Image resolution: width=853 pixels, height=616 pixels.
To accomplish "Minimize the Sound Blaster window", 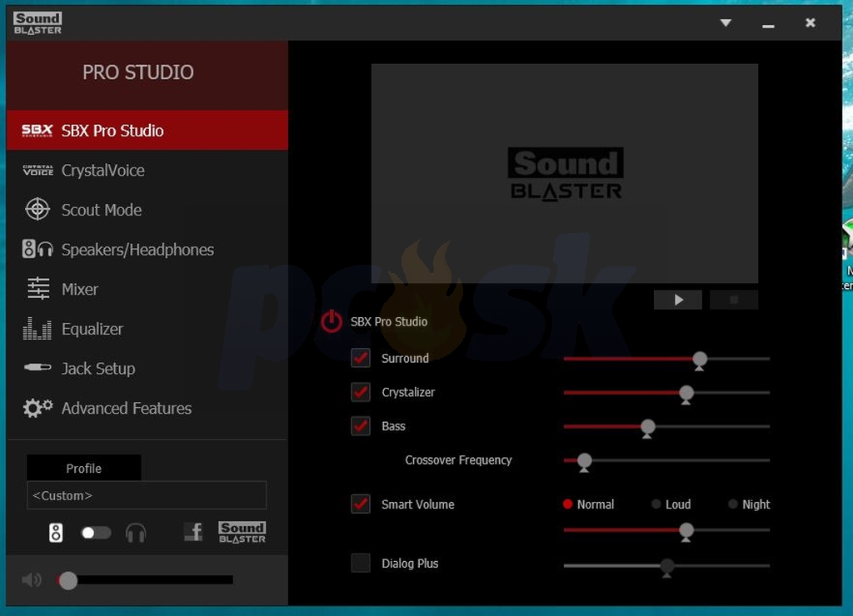I will click(768, 26).
